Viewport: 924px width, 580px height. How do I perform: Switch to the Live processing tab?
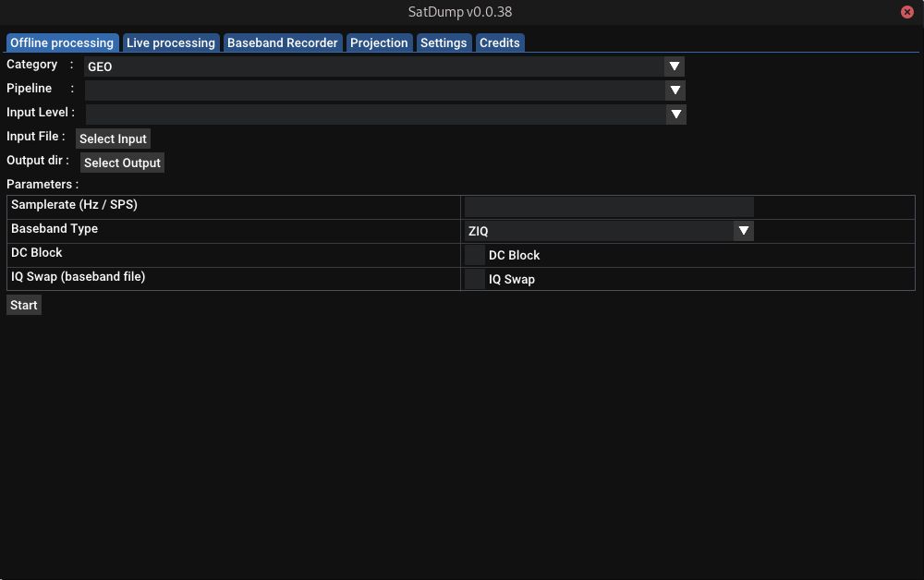pyautogui.click(x=170, y=42)
